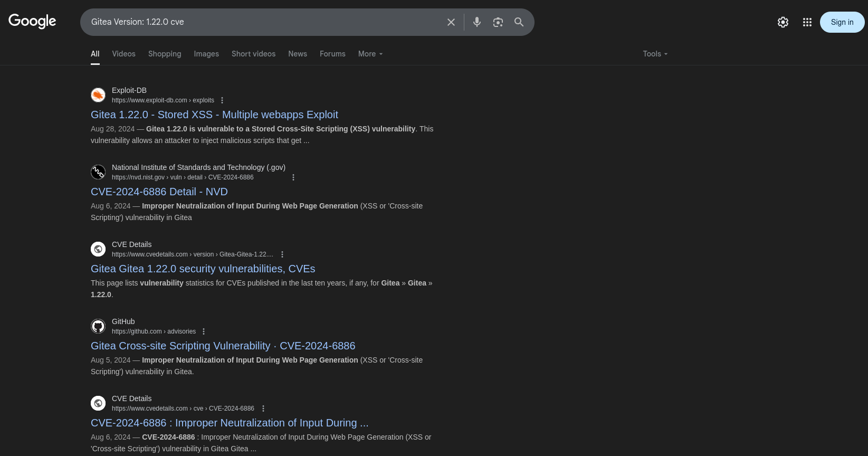Click the Google logo
Viewport: 868px width, 456px height.
[32, 22]
